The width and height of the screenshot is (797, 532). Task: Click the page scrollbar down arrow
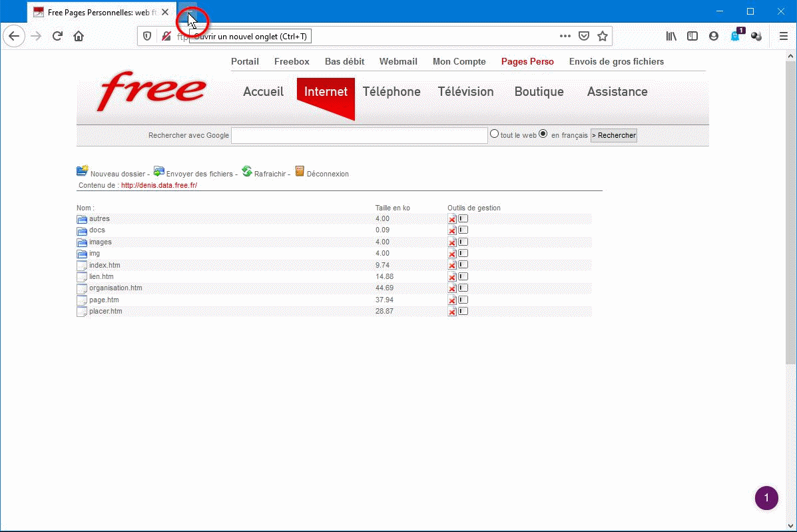coord(790,525)
